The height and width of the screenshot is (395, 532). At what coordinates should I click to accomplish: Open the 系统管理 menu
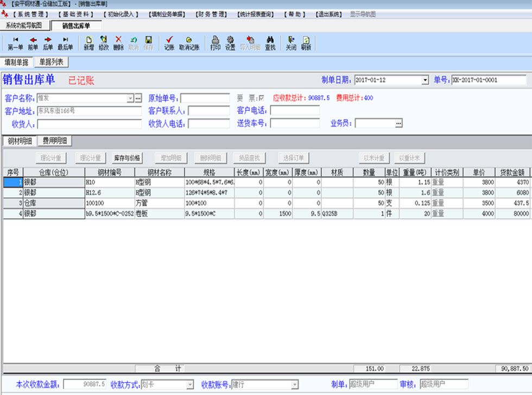coord(30,14)
